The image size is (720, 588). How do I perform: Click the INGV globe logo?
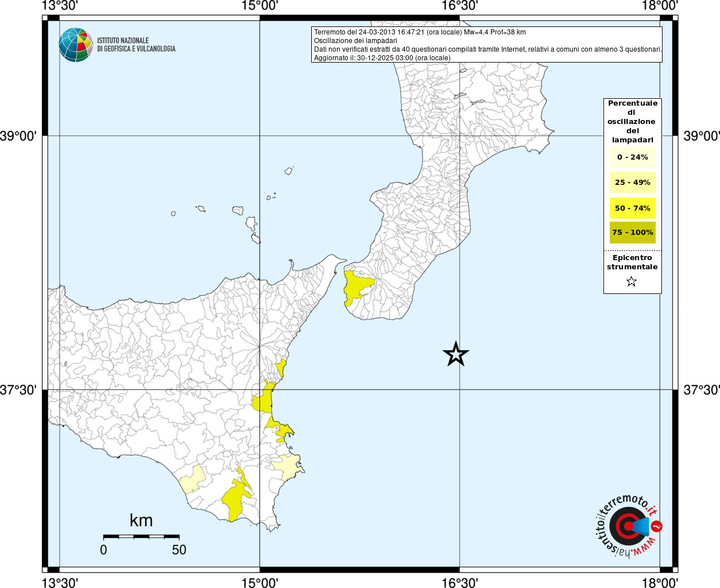tap(76, 45)
